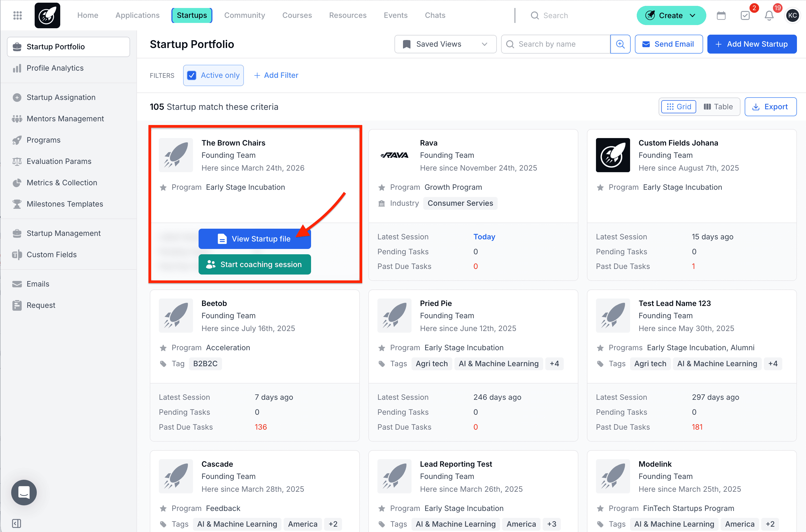Viewport: 806px width, 532px height.
Task: Click View Startup file button
Action: 255,239
